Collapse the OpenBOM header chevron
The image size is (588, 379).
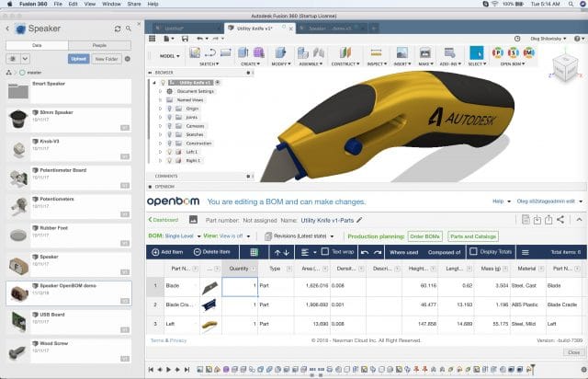pyautogui.click(x=579, y=220)
